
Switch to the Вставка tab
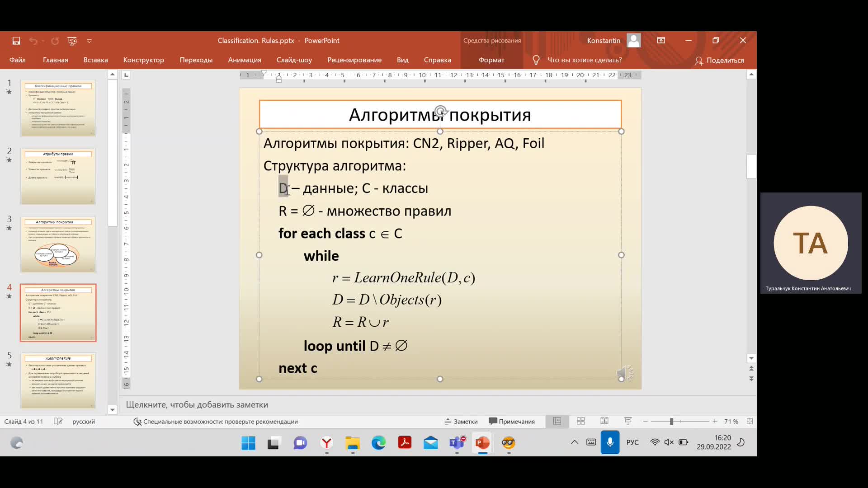tap(96, 60)
